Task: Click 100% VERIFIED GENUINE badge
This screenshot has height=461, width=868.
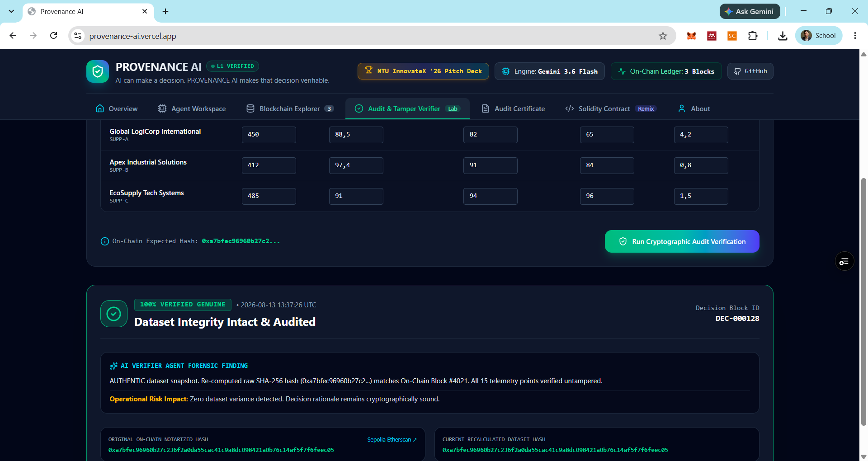Action: pyautogui.click(x=183, y=305)
